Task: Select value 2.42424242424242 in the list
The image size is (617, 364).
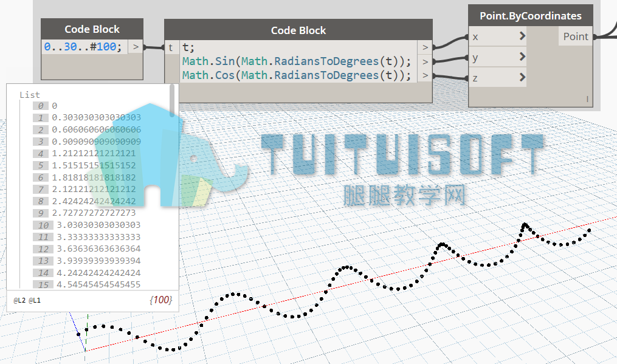Action: coord(94,201)
